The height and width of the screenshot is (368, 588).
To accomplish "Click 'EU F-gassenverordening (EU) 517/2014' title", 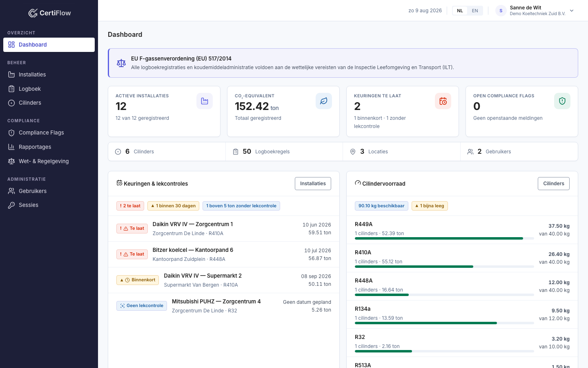I will click(181, 58).
